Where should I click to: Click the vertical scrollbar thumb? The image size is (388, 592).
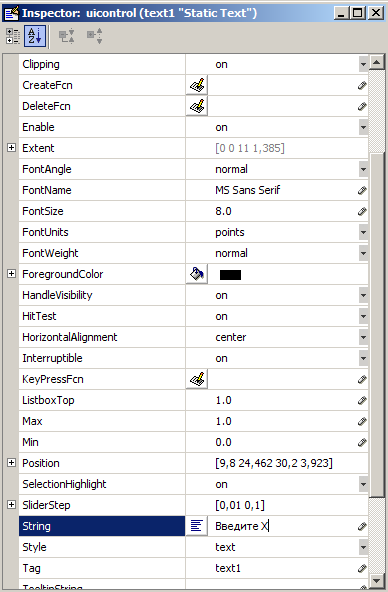(x=377, y=325)
